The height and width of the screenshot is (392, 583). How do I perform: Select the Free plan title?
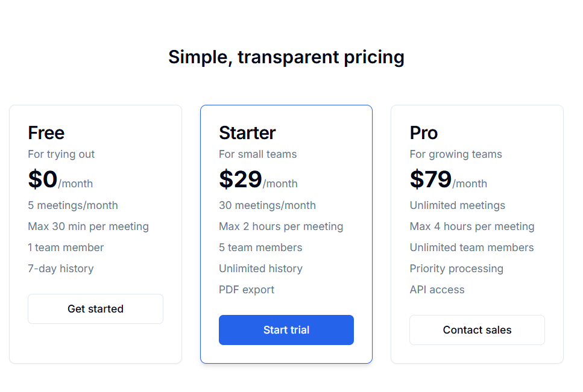point(46,132)
